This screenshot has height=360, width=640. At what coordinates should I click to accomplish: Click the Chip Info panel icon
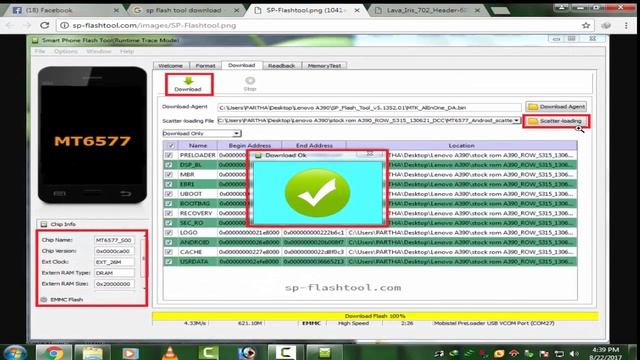tap(44, 224)
